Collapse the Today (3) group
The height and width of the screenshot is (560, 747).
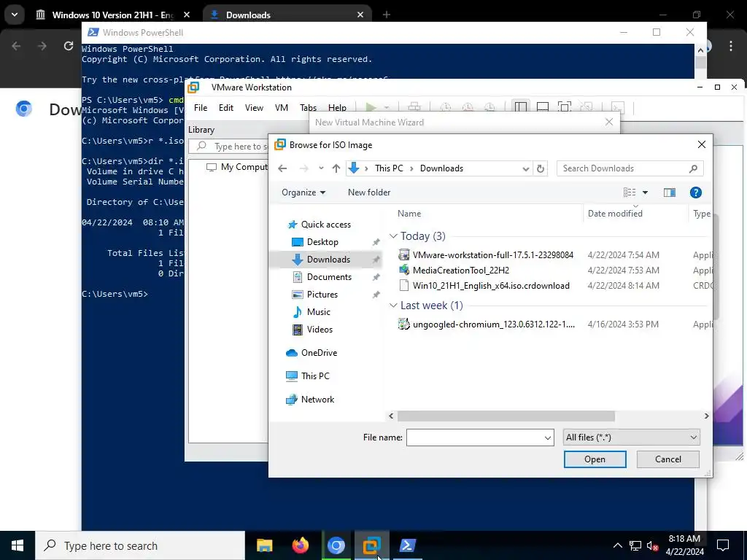coord(393,236)
